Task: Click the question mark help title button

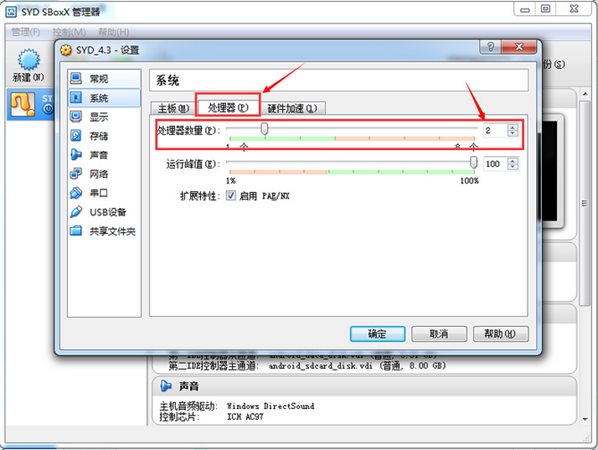Action: click(490, 47)
